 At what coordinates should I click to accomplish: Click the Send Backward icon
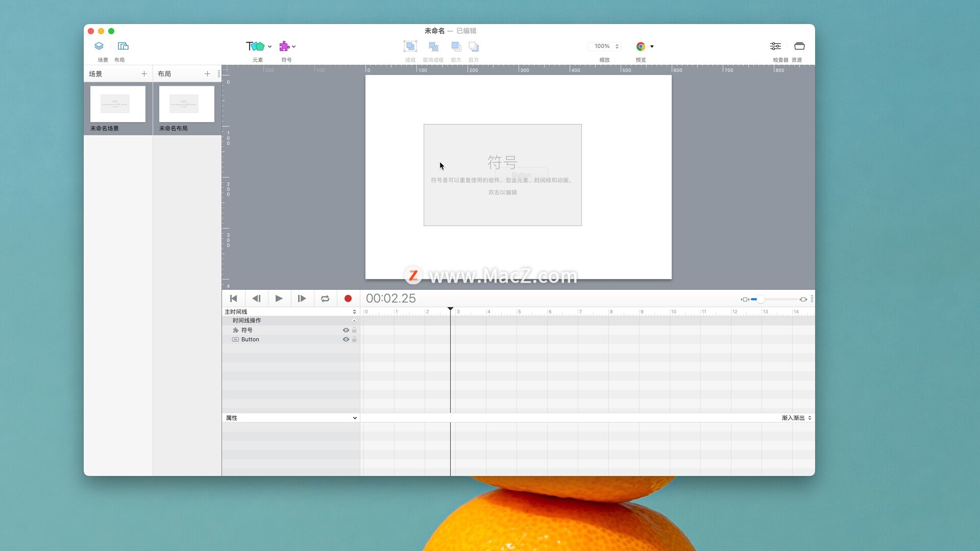click(474, 46)
